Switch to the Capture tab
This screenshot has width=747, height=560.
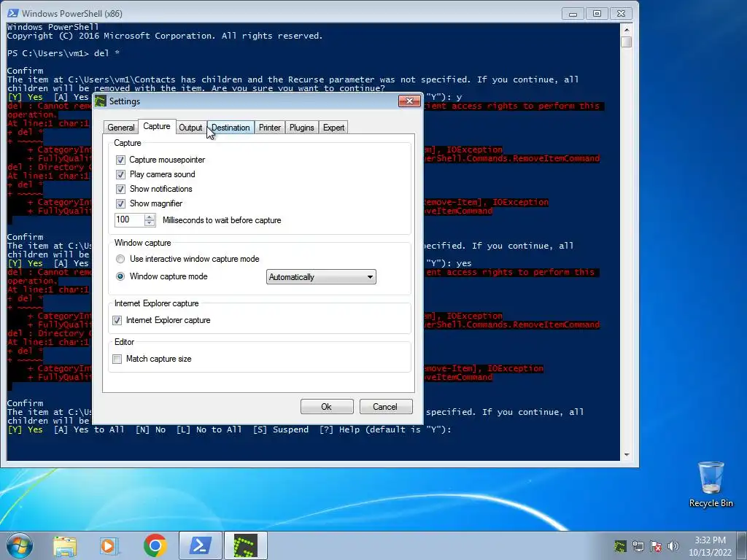pos(157,126)
